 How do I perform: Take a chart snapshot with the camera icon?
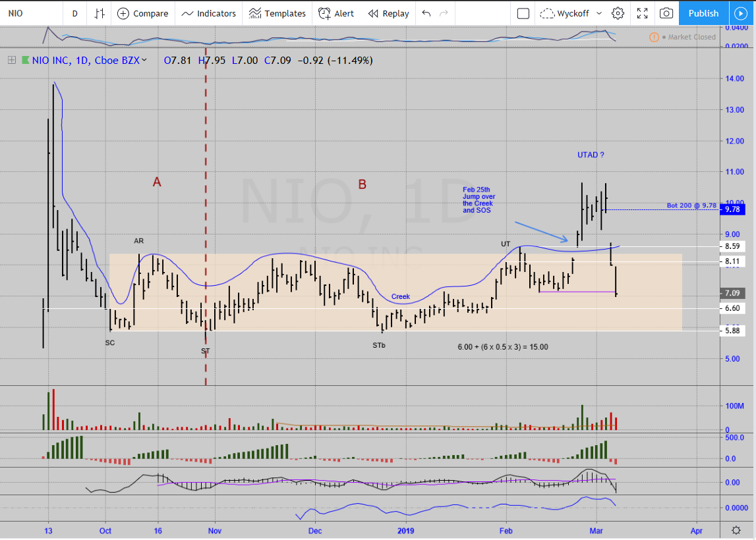666,13
